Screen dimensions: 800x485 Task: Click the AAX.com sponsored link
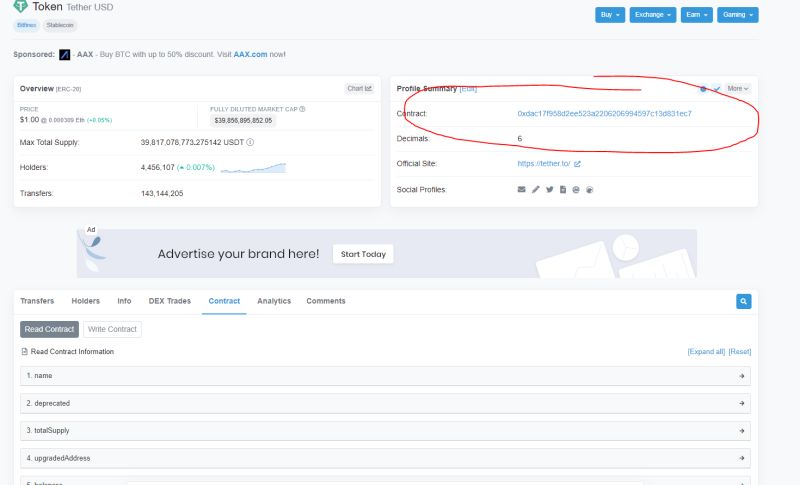(x=251, y=55)
